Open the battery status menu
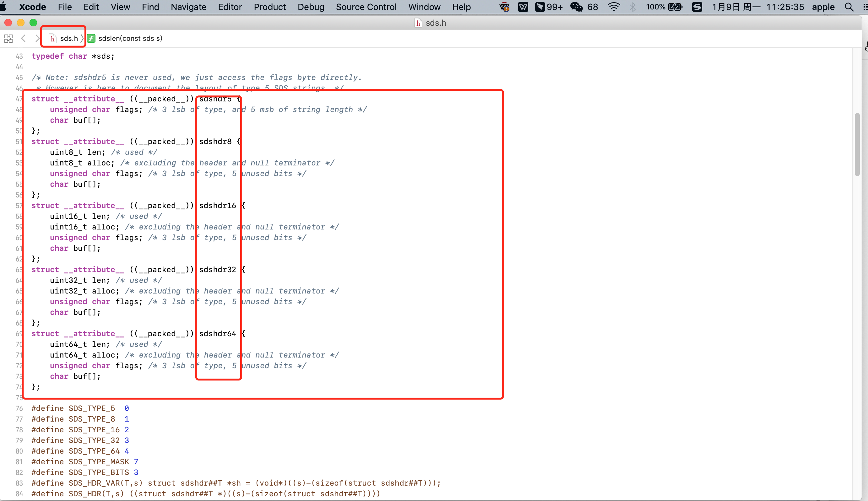868x501 pixels. [675, 7]
